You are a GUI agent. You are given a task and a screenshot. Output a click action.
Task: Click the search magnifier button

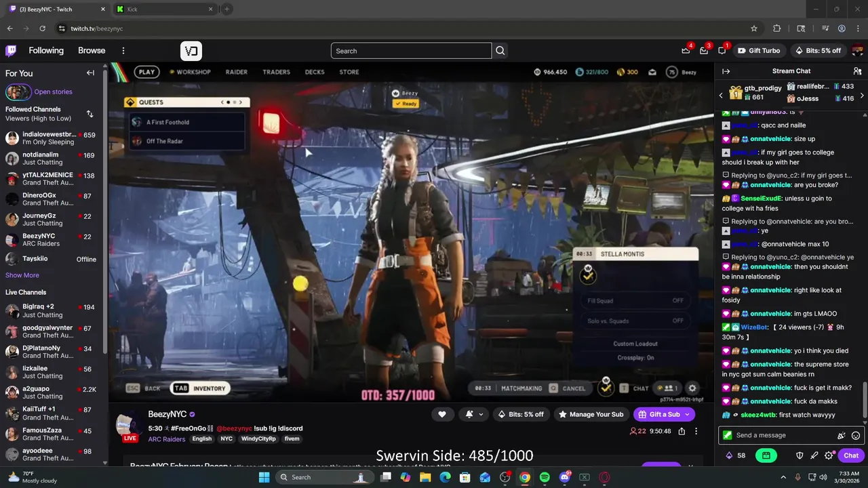tap(500, 51)
